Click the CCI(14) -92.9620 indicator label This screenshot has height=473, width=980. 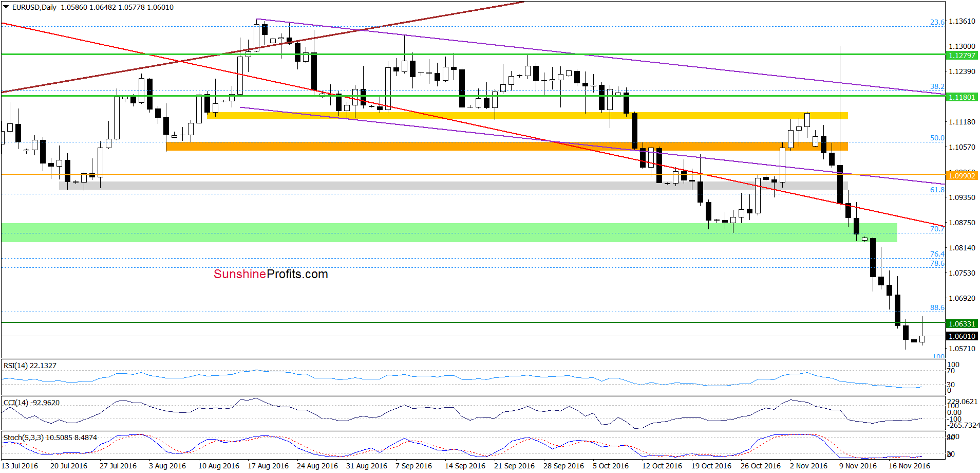(31, 403)
